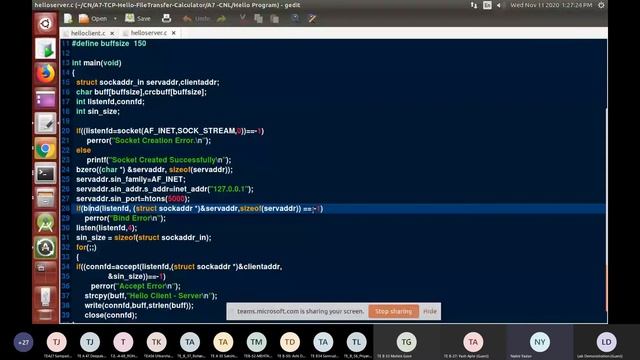Click the highlighted bind(listenfd line
The height and width of the screenshot is (360, 640).
pyautogui.click(x=199, y=209)
